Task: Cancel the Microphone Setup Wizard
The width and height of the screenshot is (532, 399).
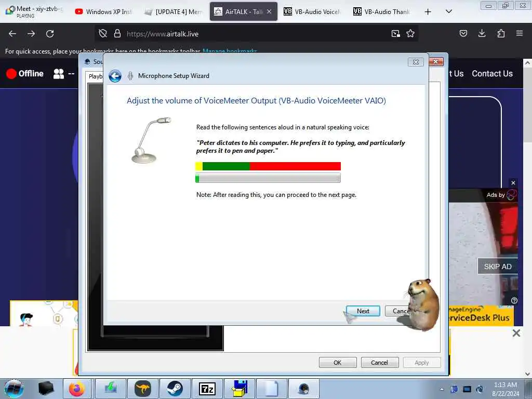Action: coord(401,311)
